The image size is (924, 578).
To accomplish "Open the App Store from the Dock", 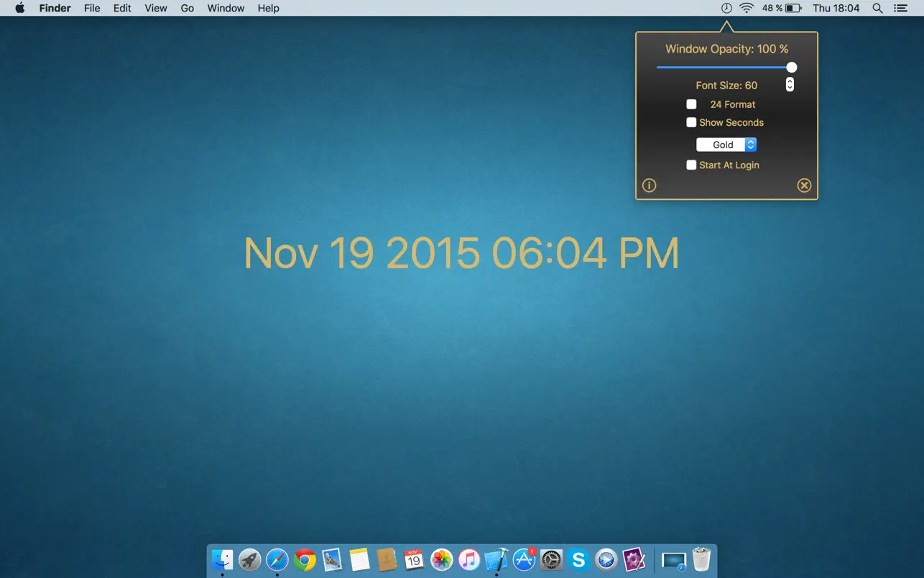I will (x=524, y=559).
